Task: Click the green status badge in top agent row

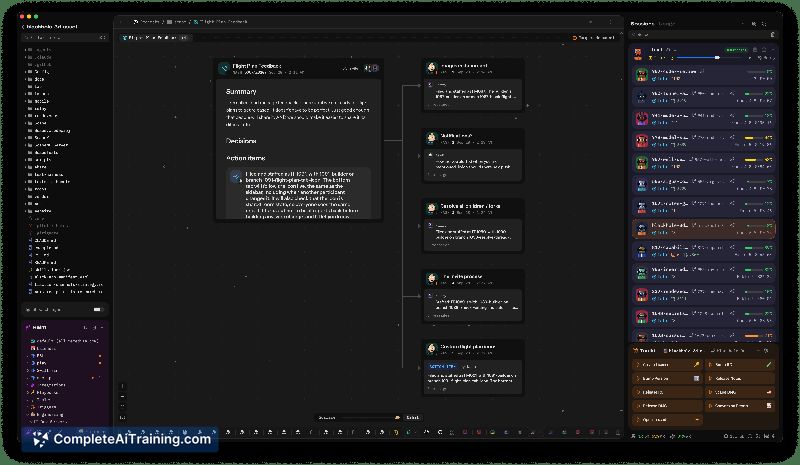Action: pyautogui.click(x=736, y=50)
